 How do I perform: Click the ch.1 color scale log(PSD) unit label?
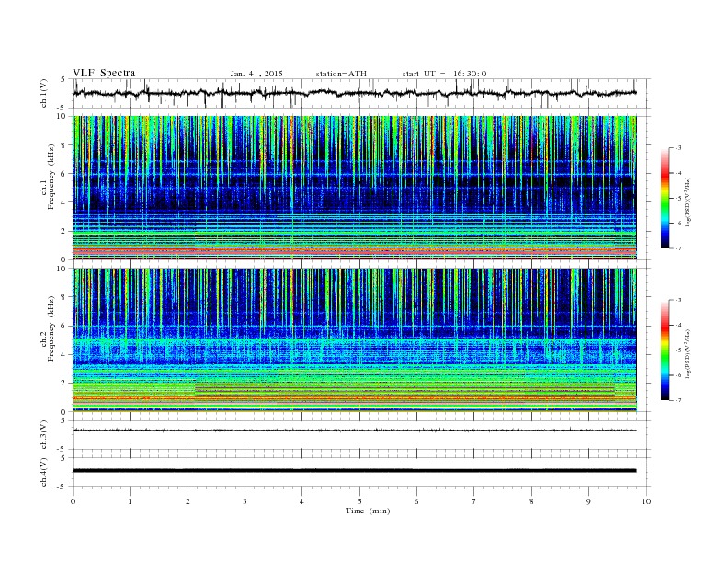(688, 201)
